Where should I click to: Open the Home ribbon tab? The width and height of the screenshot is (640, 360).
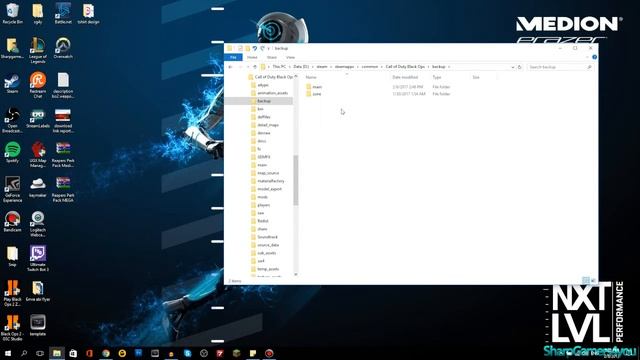point(252,57)
